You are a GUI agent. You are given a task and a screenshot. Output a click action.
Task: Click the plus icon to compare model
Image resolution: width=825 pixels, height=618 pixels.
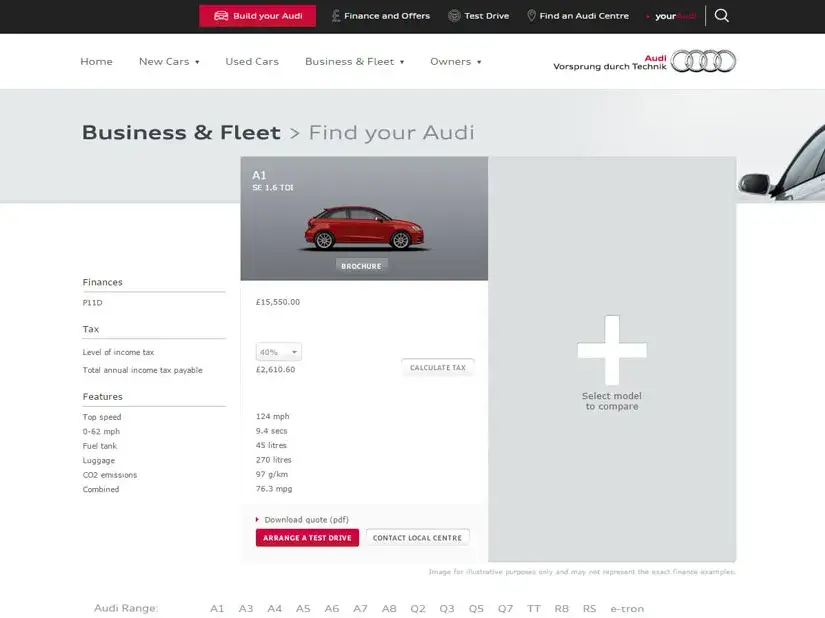(x=612, y=349)
